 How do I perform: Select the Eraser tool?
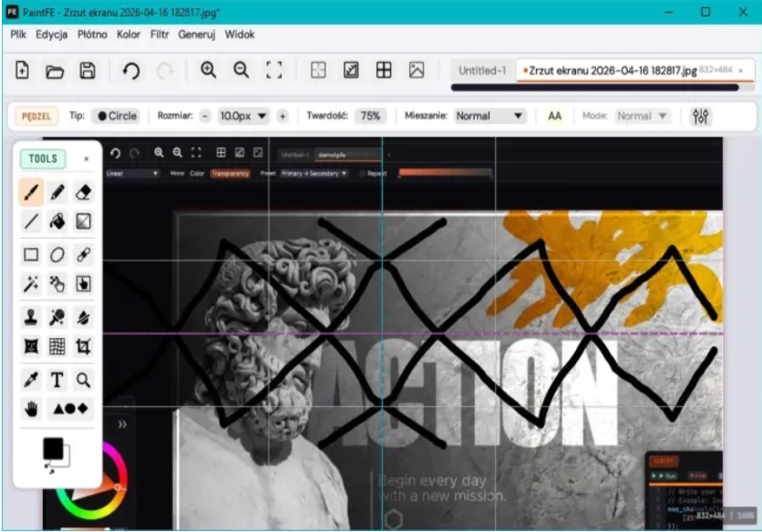pos(83,192)
